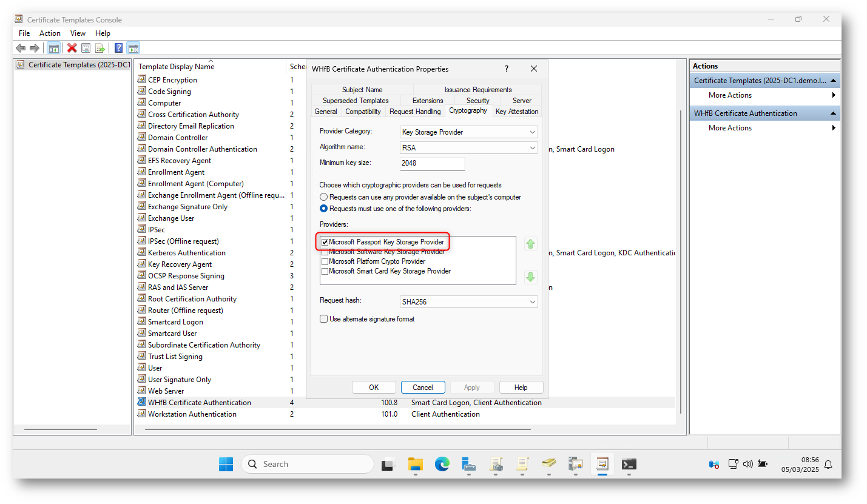Click the question mark help icon in dialog title
The height and width of the screenshot is (504, 867).
[x=507, y=69]
